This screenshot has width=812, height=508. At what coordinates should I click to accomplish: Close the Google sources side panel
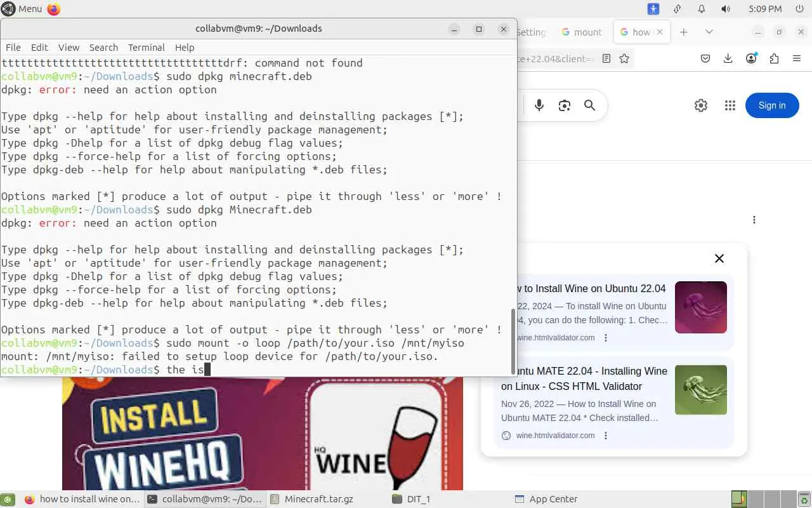tap(719, 258)
